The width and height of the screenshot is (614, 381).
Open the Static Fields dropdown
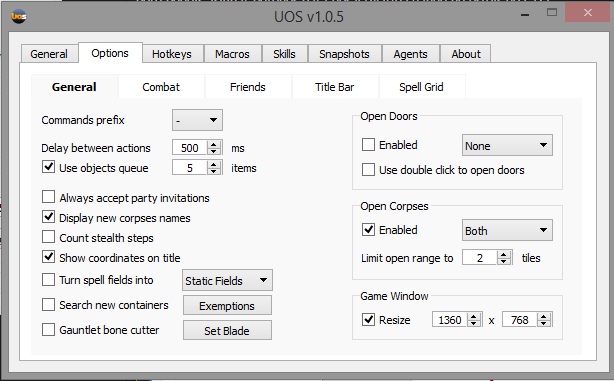point(227,280)
